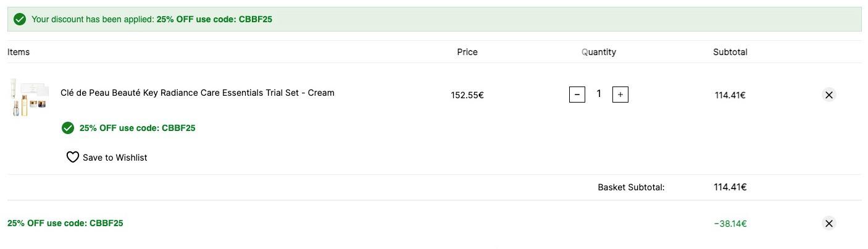Click the promo code label under product name
Image resolution: width=868 pixels, height=249 pixels.
click(x=137, y=128)
